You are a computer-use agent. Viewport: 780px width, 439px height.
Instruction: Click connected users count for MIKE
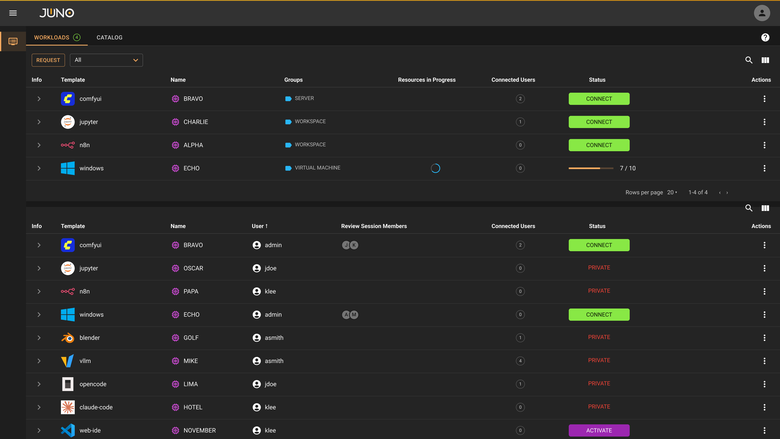click(x=520, y=361)
